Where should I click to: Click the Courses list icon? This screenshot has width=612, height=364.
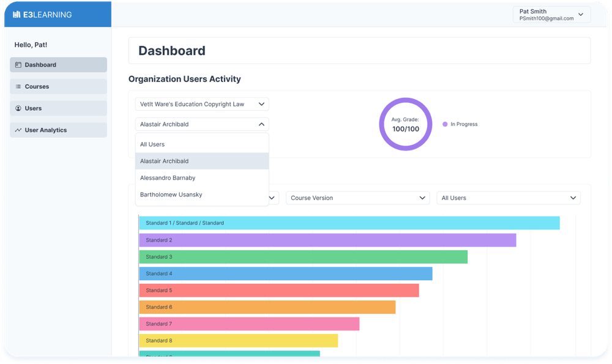18,87
